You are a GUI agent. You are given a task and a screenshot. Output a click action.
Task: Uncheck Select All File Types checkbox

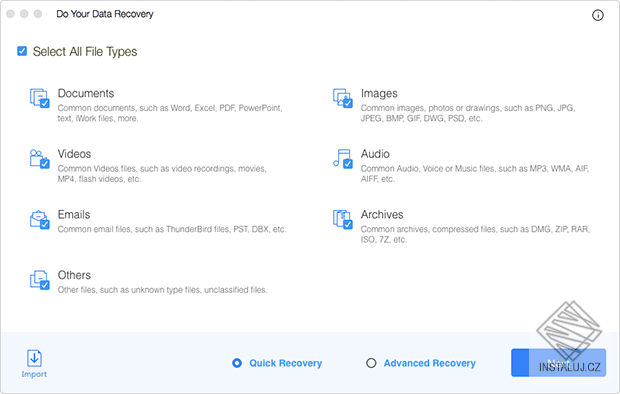click(22, 51)
